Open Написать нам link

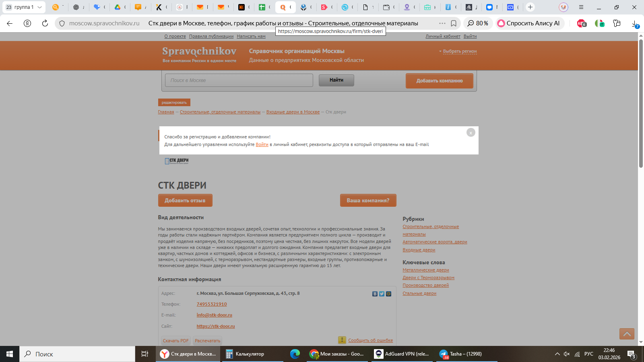click(251, 36)
